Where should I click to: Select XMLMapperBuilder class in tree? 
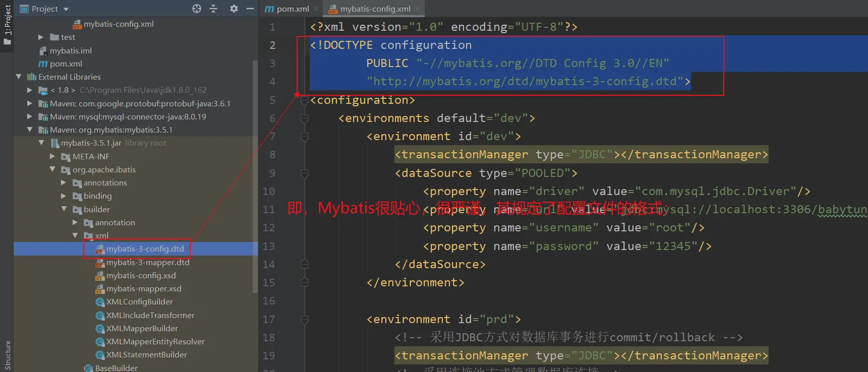(142, 329)
